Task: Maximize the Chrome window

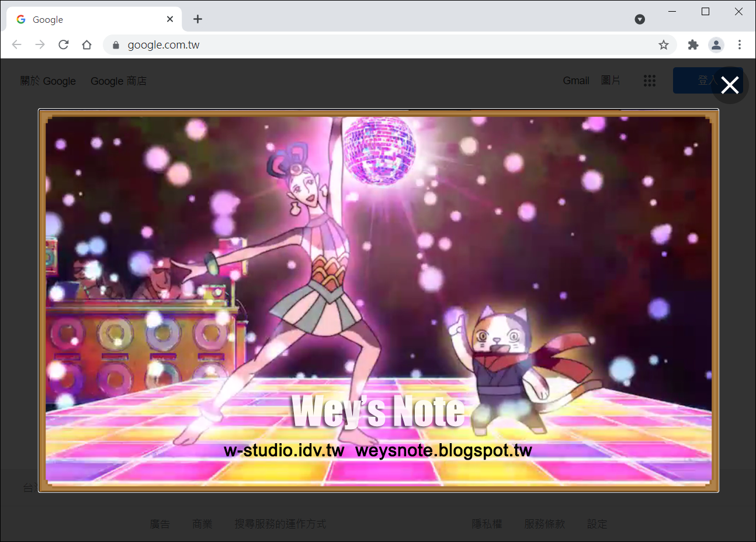Action: [705, 11]
